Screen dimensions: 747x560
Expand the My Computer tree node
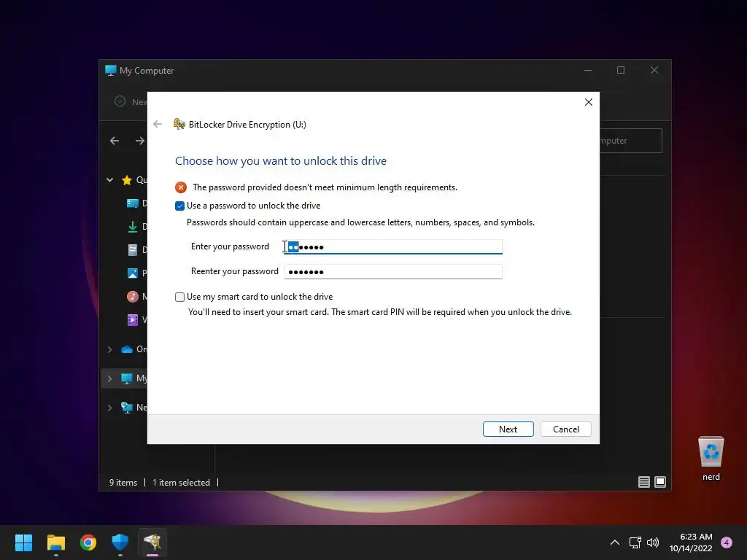(x=109, y=378)
